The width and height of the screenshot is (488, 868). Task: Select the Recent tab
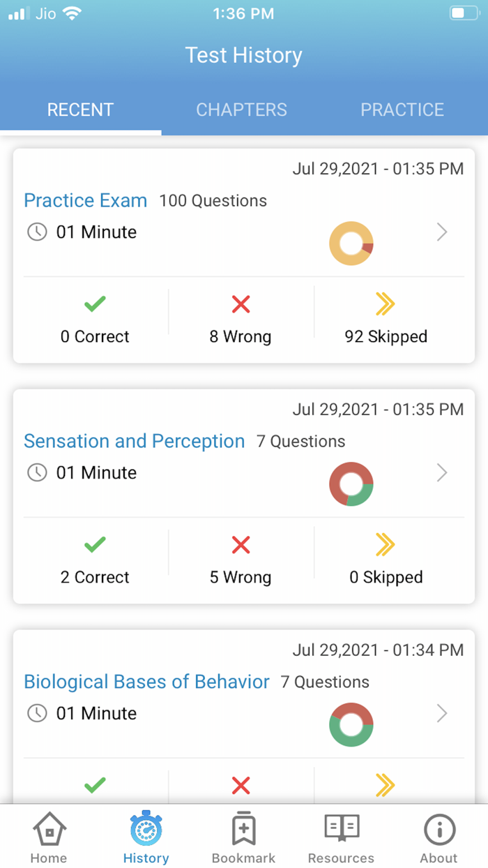(x=80, y=110)
